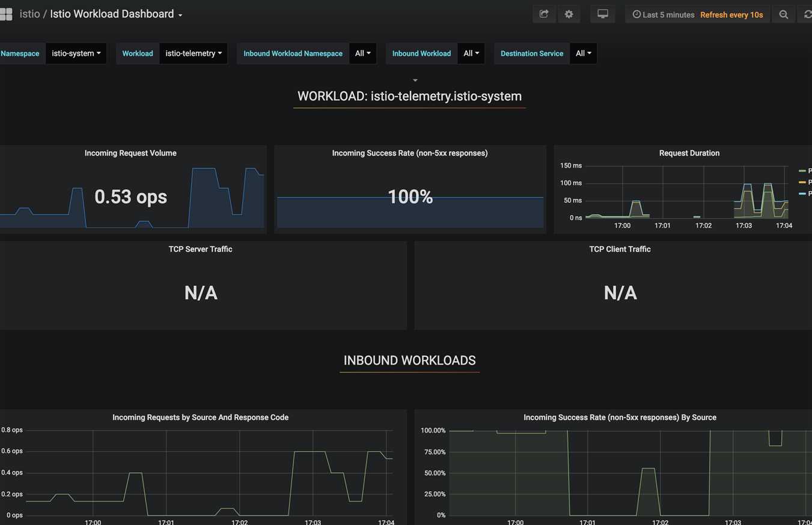The width and height of the screenshot is (812, 525).
Task: Open TCP Server Traffic panel title
Action: pos(200,249)
